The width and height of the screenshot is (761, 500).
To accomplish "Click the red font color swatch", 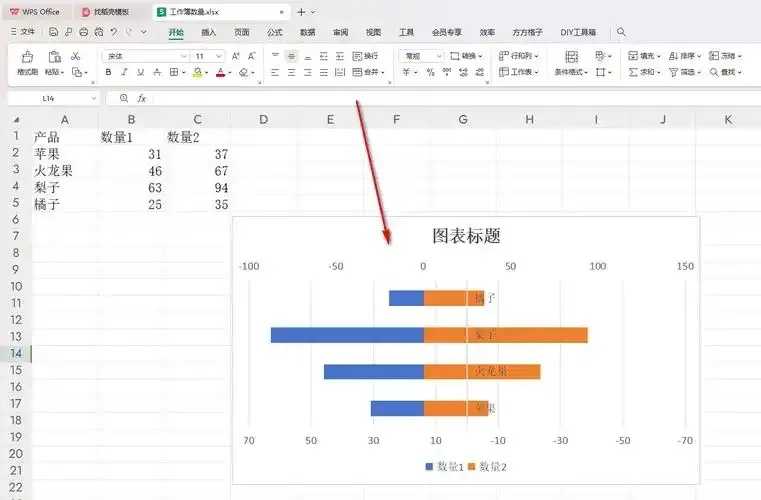I will [220, 73].
